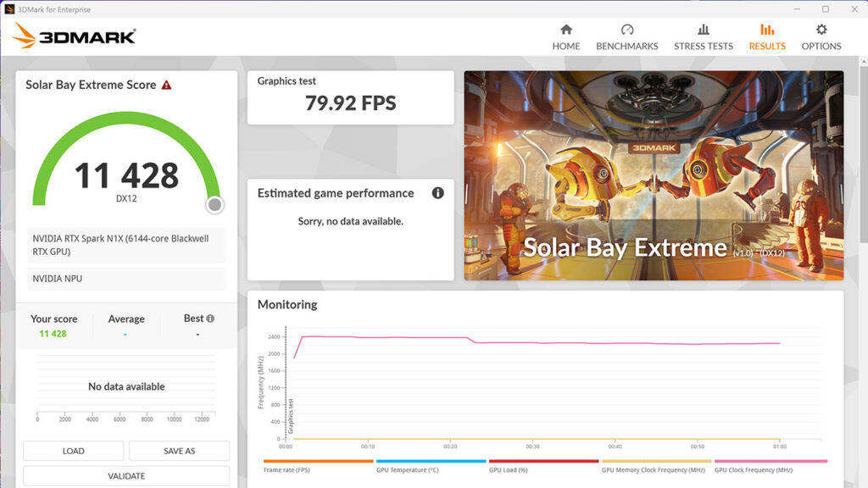Click the info icon in Estimated game performance
This screenshot has height=488, width=868.
pyautogui.click(x=437, y=193)
